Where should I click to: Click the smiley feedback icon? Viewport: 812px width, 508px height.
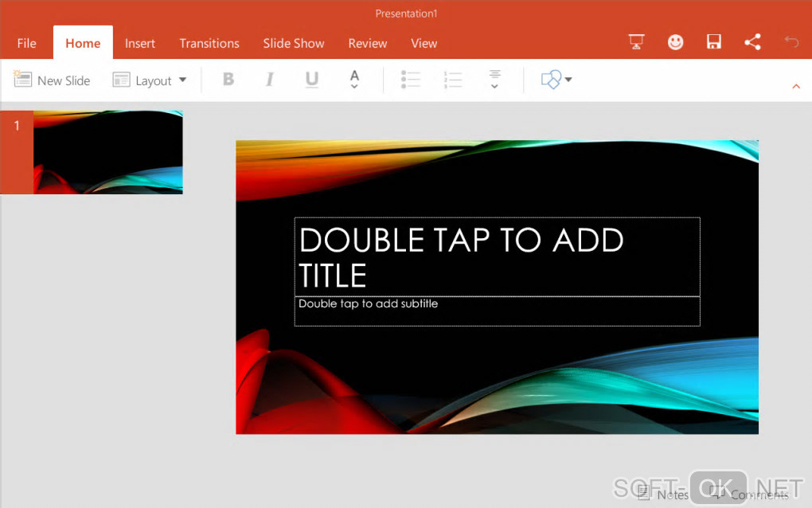tap(675, 43)
